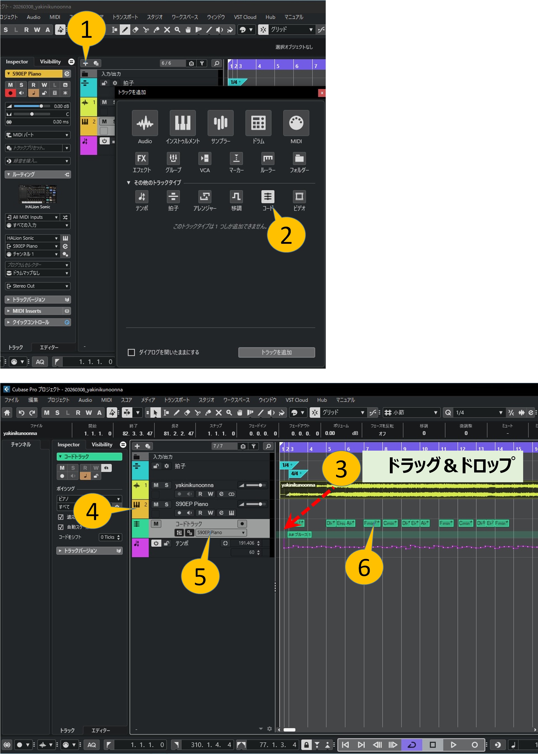
Task: Switch to the Visibility tab in lower inspector
Action: tap(102, 445)
